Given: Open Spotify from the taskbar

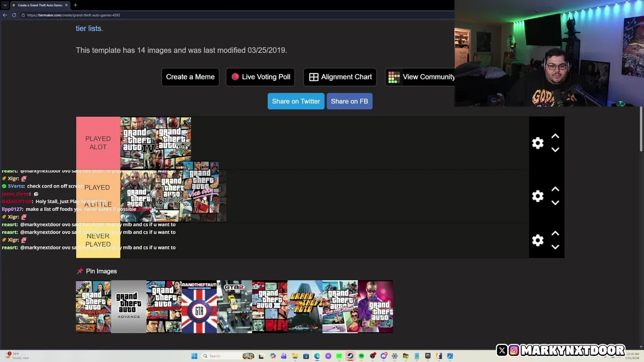Looking at the screenshot, I should click(x=361, y=356).
